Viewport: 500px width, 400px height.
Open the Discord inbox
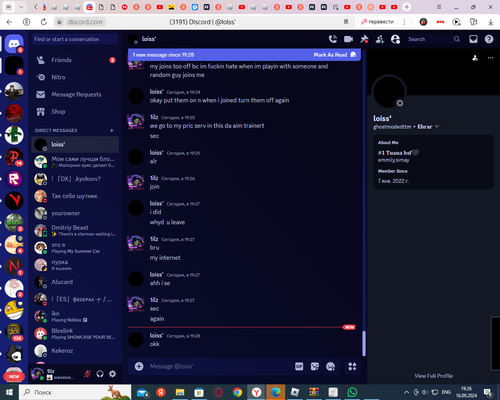coord(473,39)
